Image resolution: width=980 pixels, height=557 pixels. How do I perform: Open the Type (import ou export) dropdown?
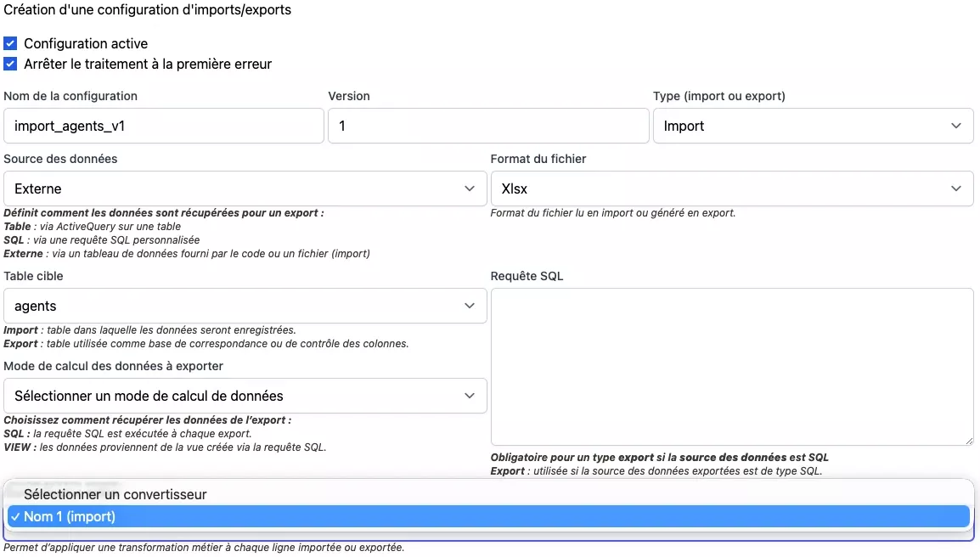point(813,127)
